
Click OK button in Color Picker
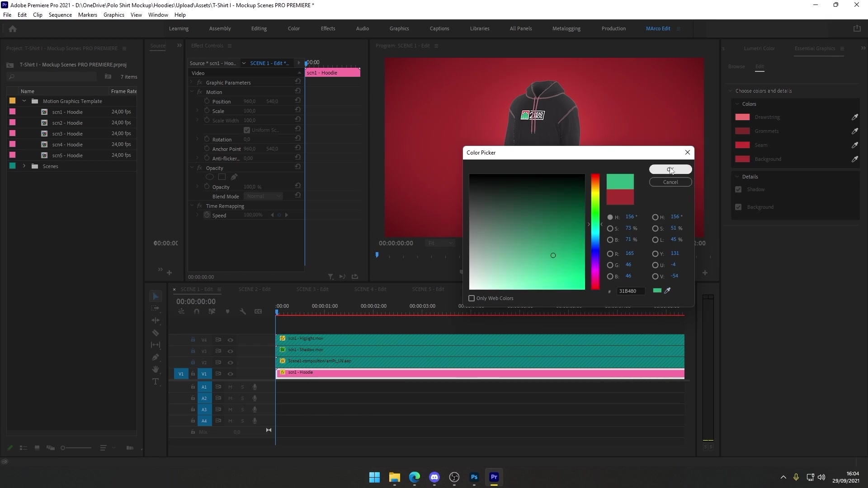(x=670, y=169)
